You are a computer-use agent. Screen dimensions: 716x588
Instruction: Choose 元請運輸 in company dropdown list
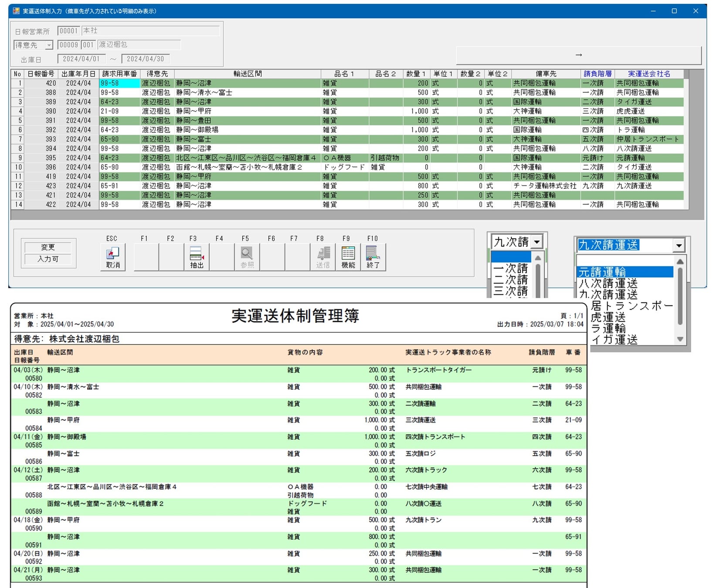pyautogui.click(x=625, y=272)
